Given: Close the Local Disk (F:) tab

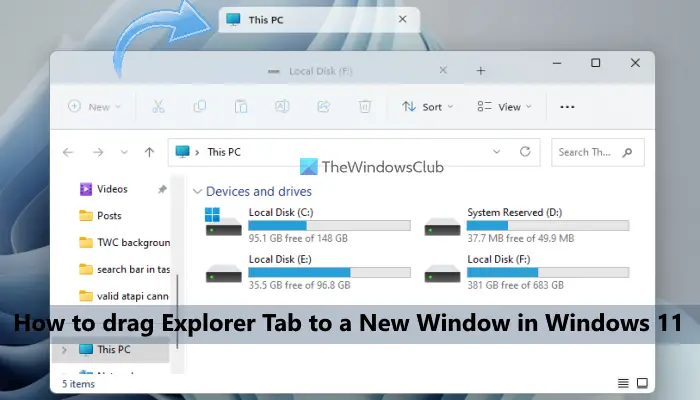Looking at the screenshot, I should (443, 70).
